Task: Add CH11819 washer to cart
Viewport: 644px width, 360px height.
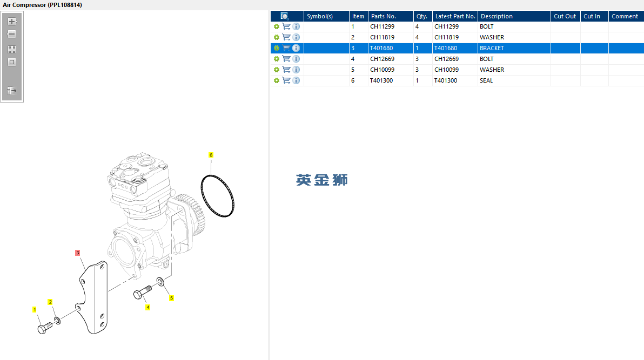Action: coord(286,37)
